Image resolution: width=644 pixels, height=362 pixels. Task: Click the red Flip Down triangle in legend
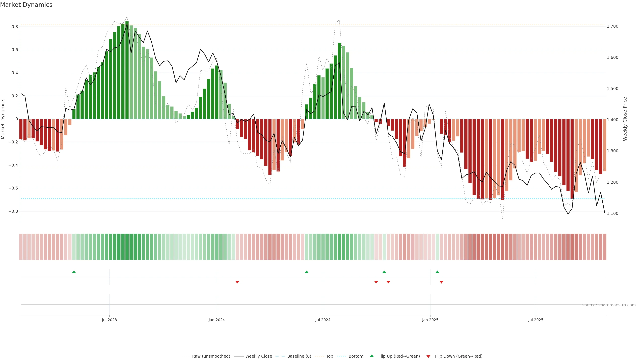pyautogui.click(x=428, y=356)
